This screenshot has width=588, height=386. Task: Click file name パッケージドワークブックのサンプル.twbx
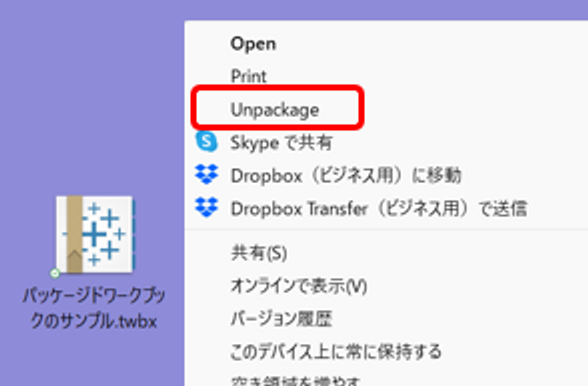coord(94,308)
